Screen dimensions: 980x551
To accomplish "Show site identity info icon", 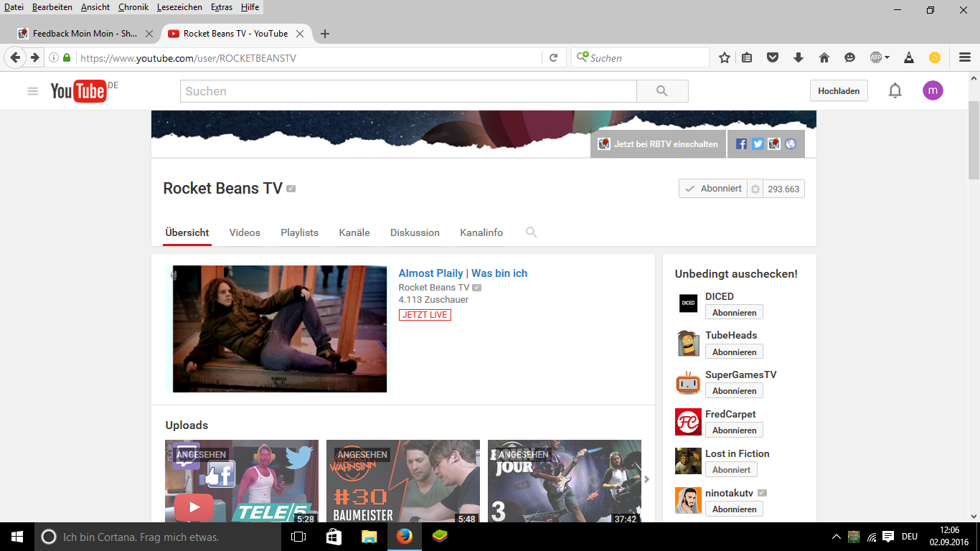I will [x=54, y=57].
